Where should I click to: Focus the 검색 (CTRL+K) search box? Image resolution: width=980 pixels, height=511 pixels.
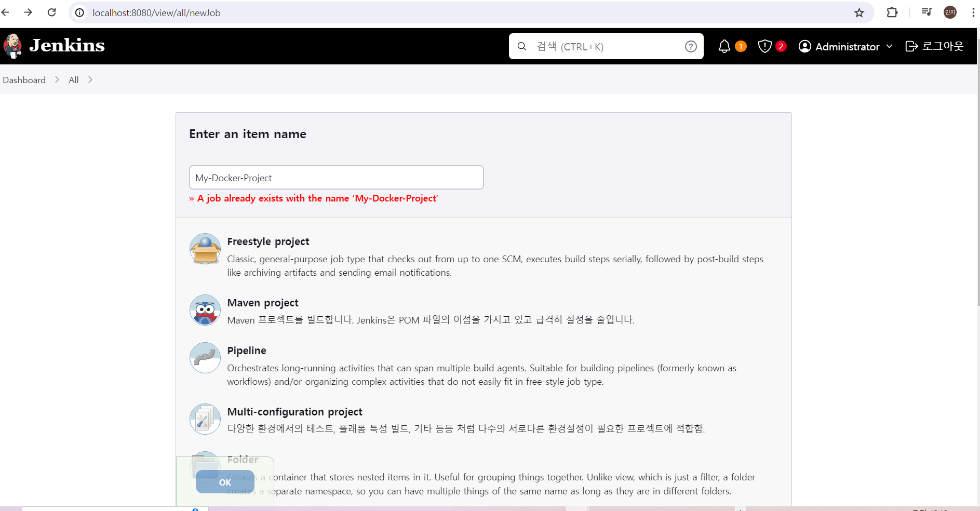[606, 46]
